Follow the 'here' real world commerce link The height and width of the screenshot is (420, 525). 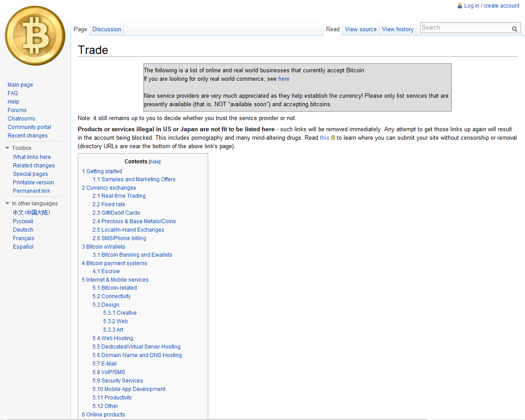pyautogui.click(x=284, y=79)
